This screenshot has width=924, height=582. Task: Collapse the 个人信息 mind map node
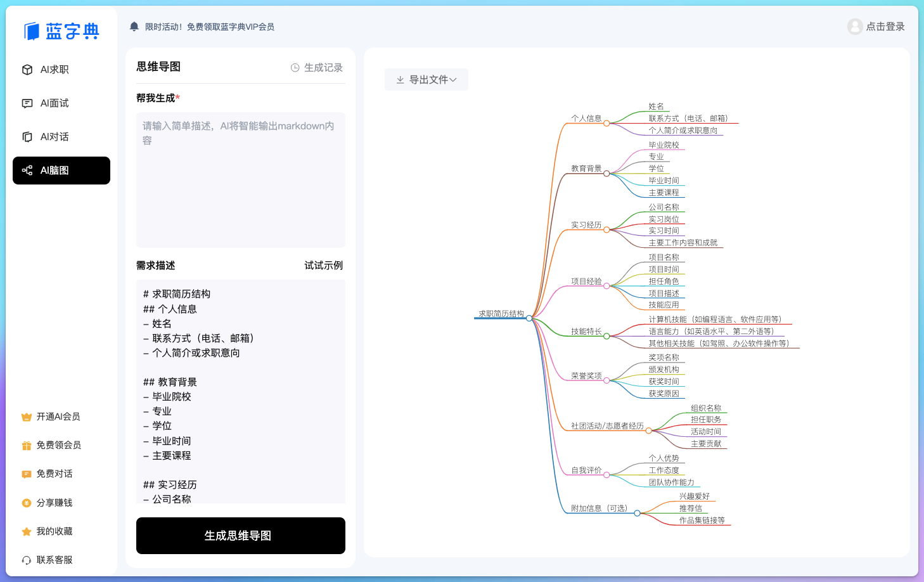point(606,124)
